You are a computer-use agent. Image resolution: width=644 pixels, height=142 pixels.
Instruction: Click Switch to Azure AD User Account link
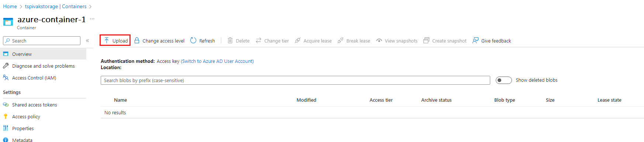point(217,61)
